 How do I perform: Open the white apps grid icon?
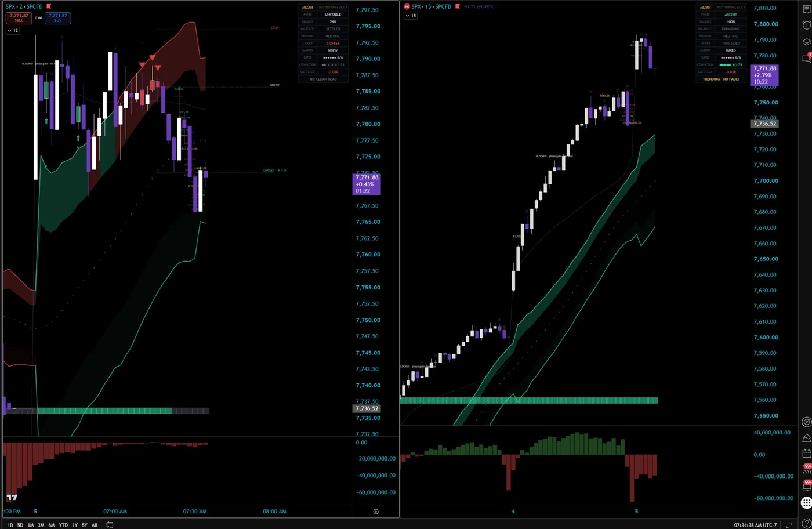point(806,502)
